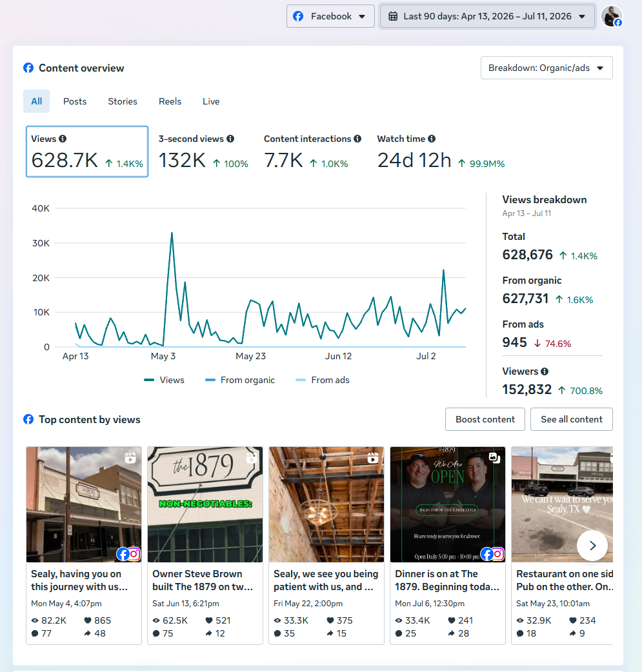Switch to the Reels tab
Viewport: 642px width, 672px height.
170,101
